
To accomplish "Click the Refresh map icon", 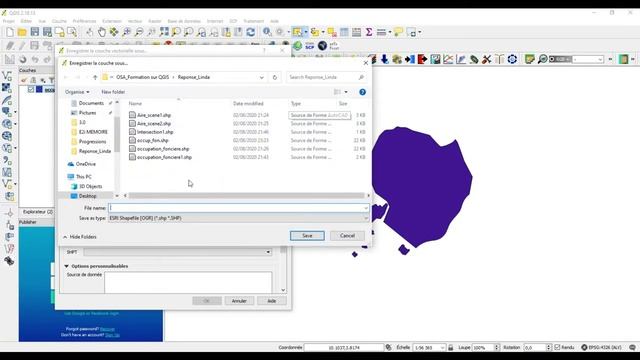I will tap(251, 32).
